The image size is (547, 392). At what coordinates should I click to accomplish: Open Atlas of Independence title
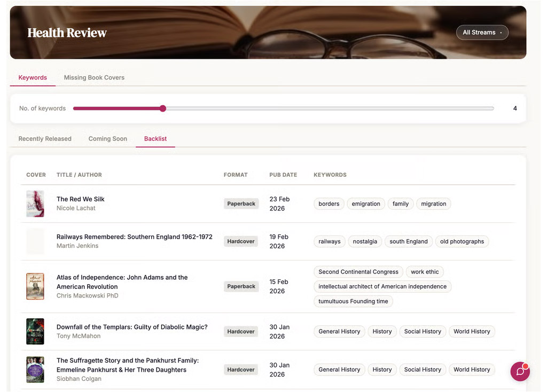point(122,282)
